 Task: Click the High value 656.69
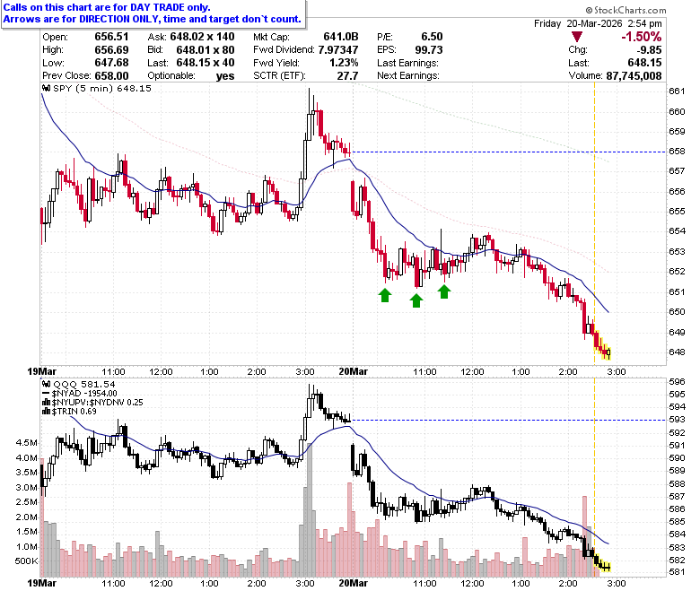[x=111, y=49]
